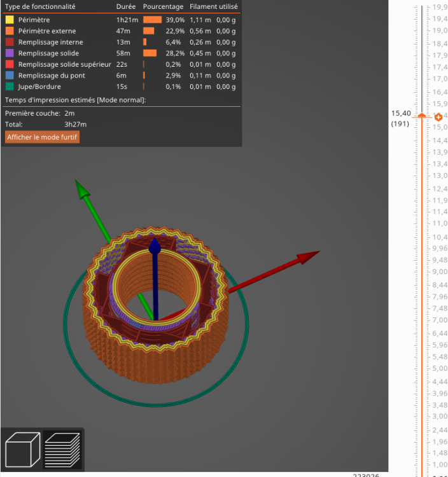The image size is (448, 477).
Task: Click the 39,0% percentage value
Action: tap(175, 20)
